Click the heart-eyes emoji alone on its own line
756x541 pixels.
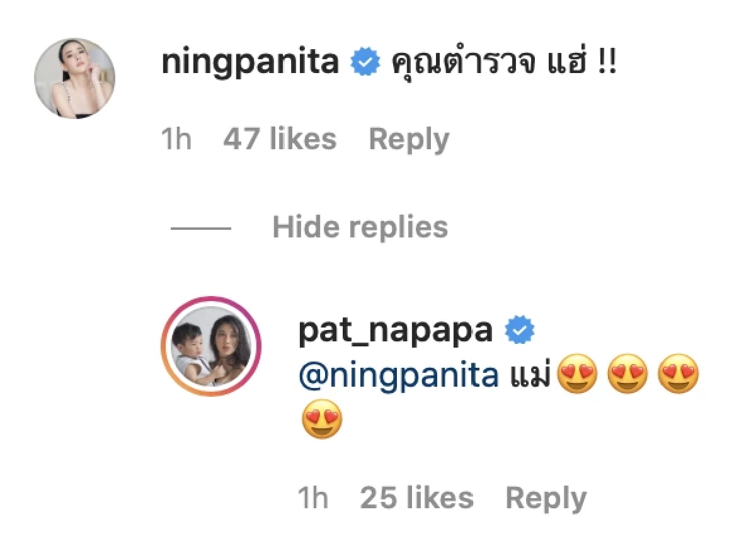coord(322,420)
